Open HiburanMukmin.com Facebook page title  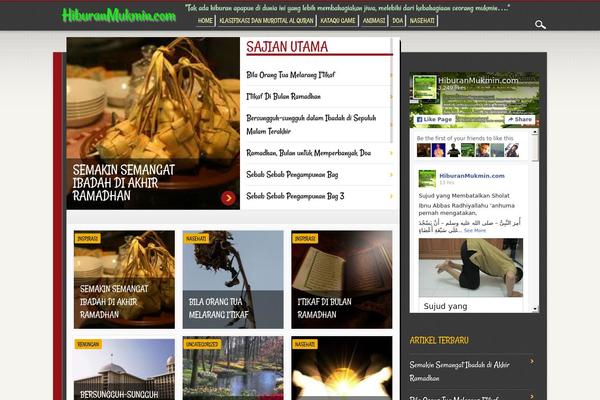click(x=478, y=80)
